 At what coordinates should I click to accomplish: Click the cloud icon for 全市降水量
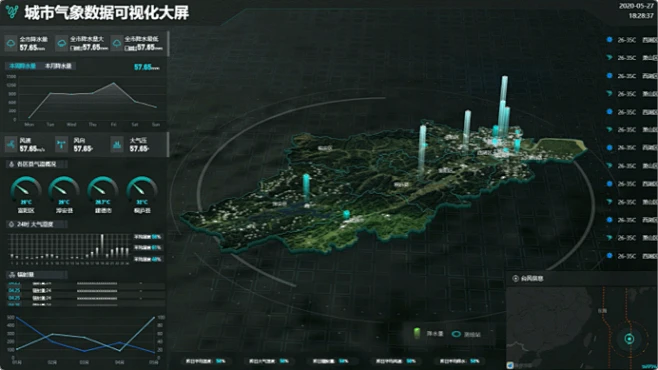pos(11,43)
